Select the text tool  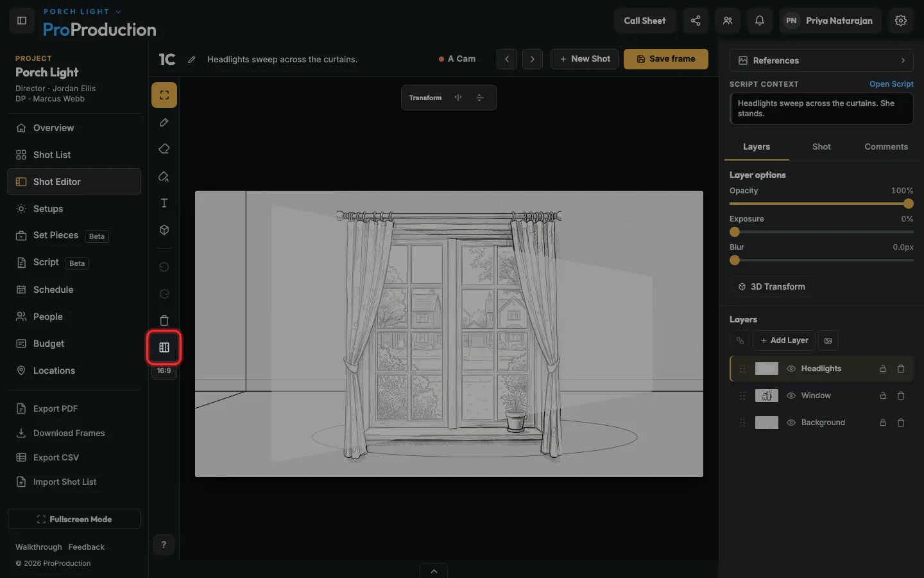click(164, 203)
